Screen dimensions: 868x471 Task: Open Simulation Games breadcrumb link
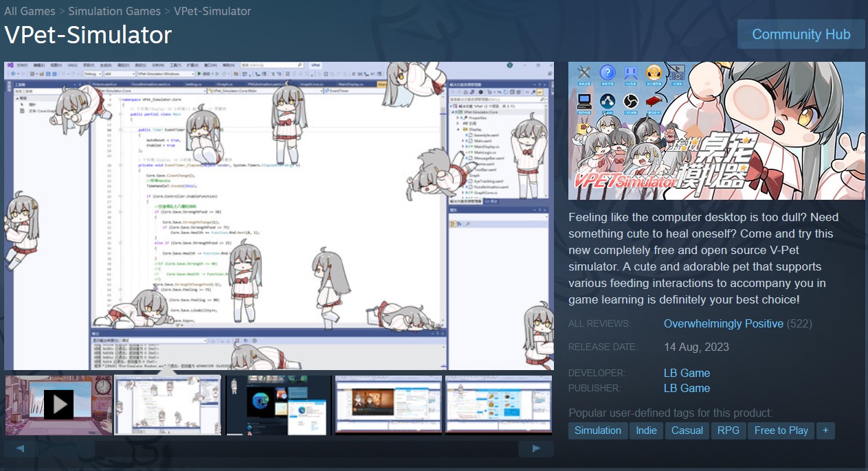click(x=114, y=11)
